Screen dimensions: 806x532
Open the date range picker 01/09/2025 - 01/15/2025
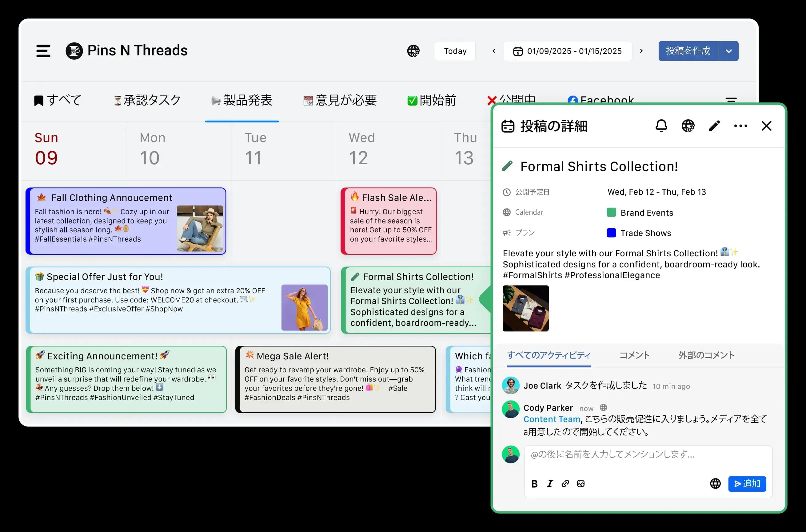click(x=568, y=51)
